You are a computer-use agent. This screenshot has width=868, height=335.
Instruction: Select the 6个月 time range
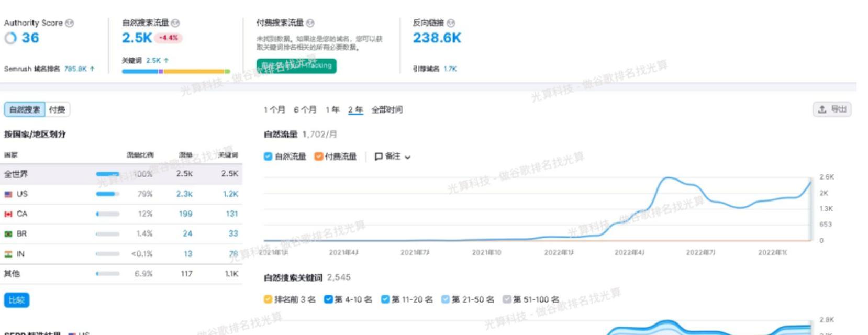pyautogui.click(x=305, y=109)
